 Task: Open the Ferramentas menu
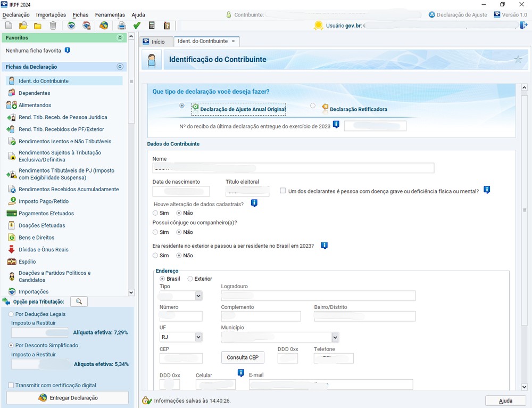point(110,15)
